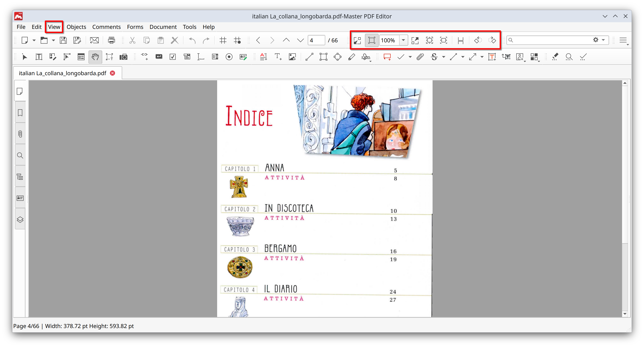Open the View menu

click(x=54, y=27)
